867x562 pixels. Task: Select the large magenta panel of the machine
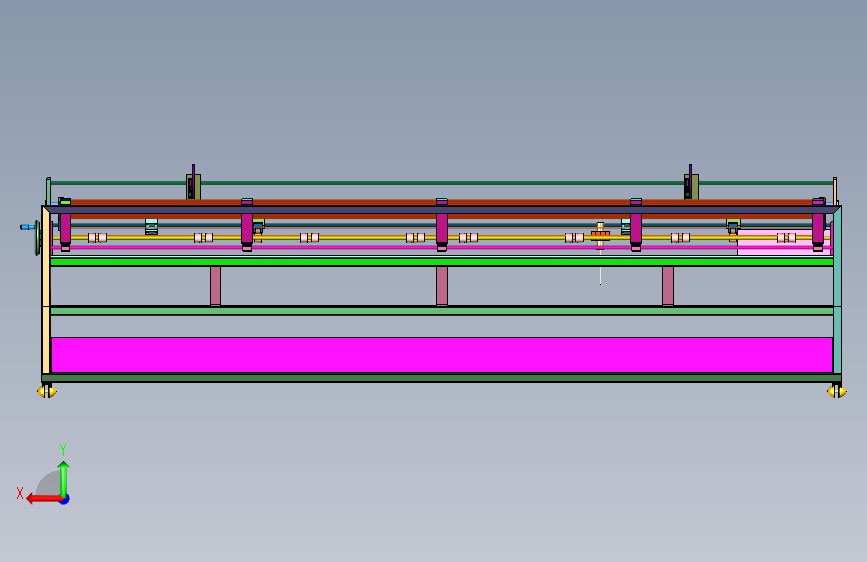coord(442,355)
